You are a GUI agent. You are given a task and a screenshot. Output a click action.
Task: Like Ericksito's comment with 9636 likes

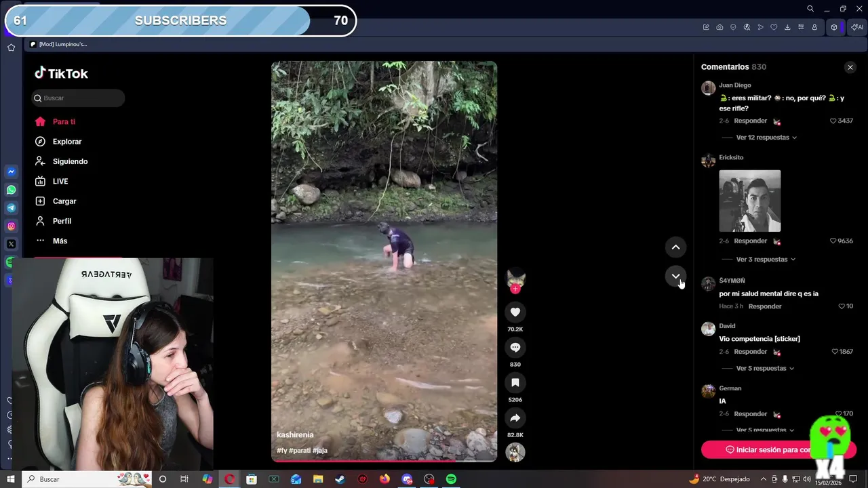click(x=833, y=241)
